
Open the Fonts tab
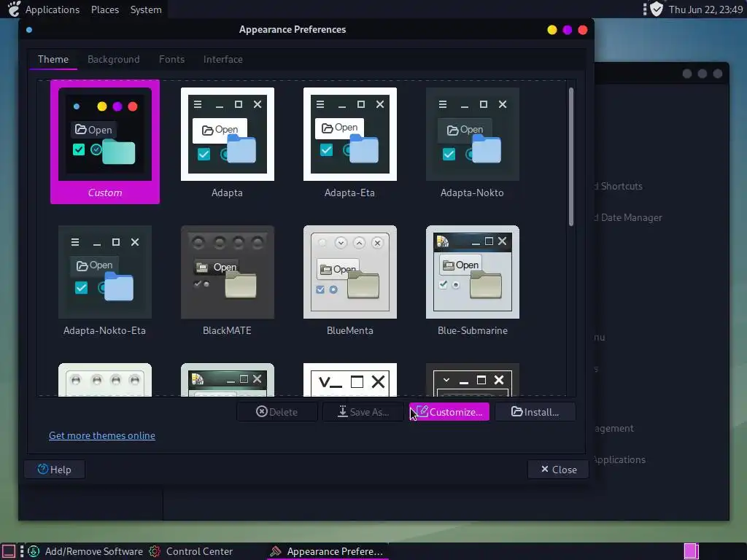(171, 59)
